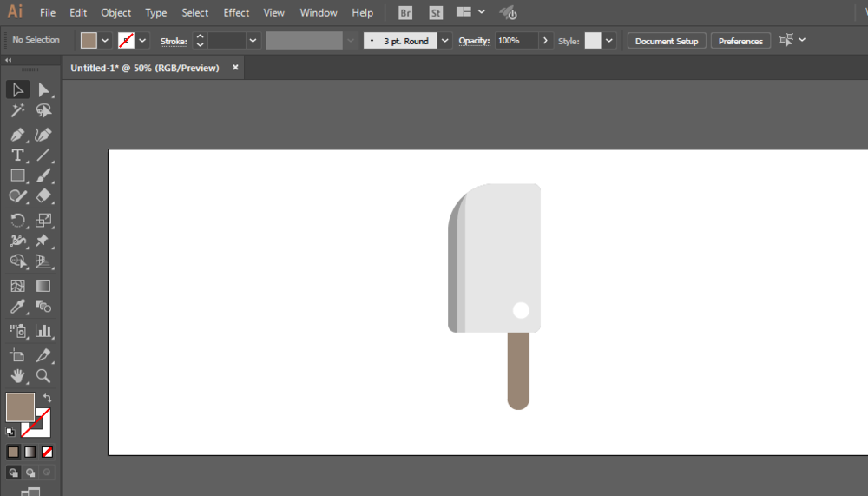The height and width of the screenshot is (496, 868).
Task: Open the Effect menu
Action: (236, 13)
